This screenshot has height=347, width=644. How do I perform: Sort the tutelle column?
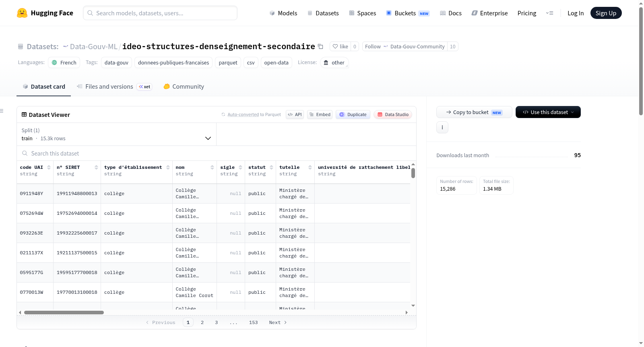(x=310, y=167)
